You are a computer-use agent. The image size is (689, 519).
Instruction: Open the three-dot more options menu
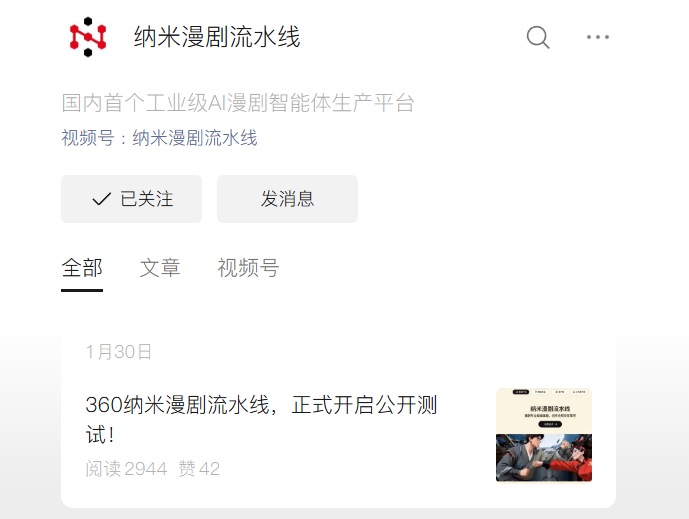tap(598, 37)
